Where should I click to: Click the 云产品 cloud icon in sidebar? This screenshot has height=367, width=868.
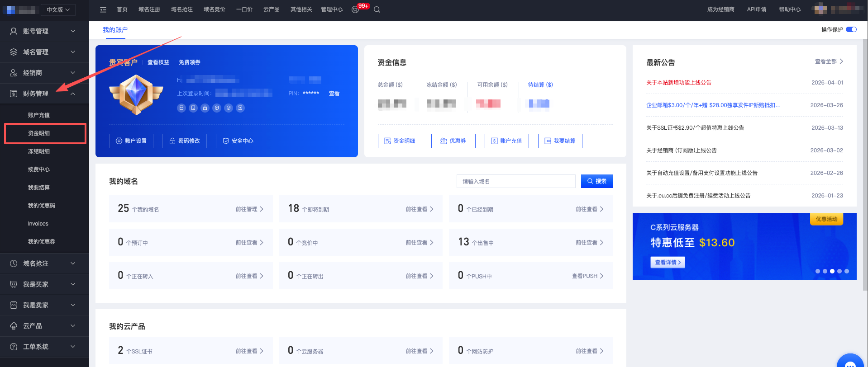pyautogui.click(x=14, y=326)
